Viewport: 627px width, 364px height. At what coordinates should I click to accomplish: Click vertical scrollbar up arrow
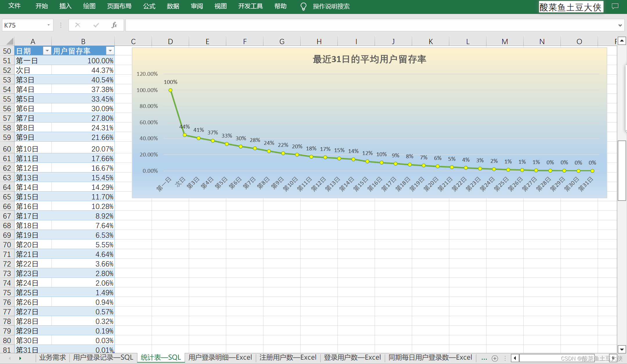(622, 41)
